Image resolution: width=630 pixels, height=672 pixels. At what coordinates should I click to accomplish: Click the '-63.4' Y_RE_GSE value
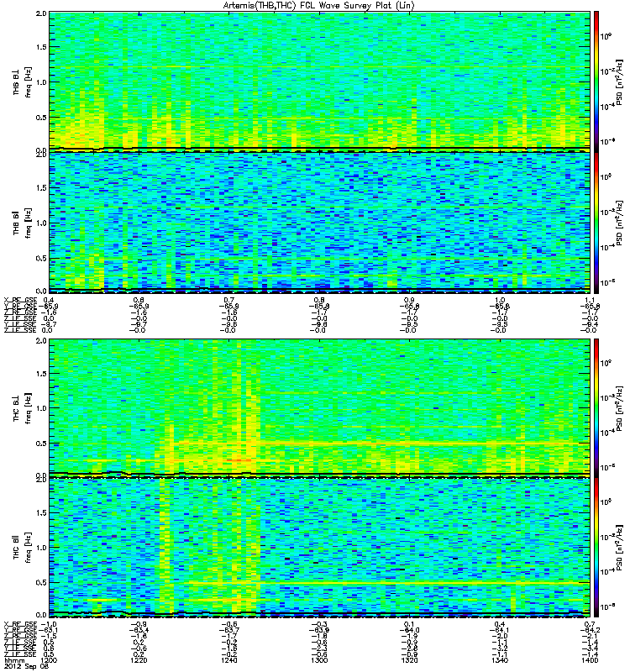(139, 630)
